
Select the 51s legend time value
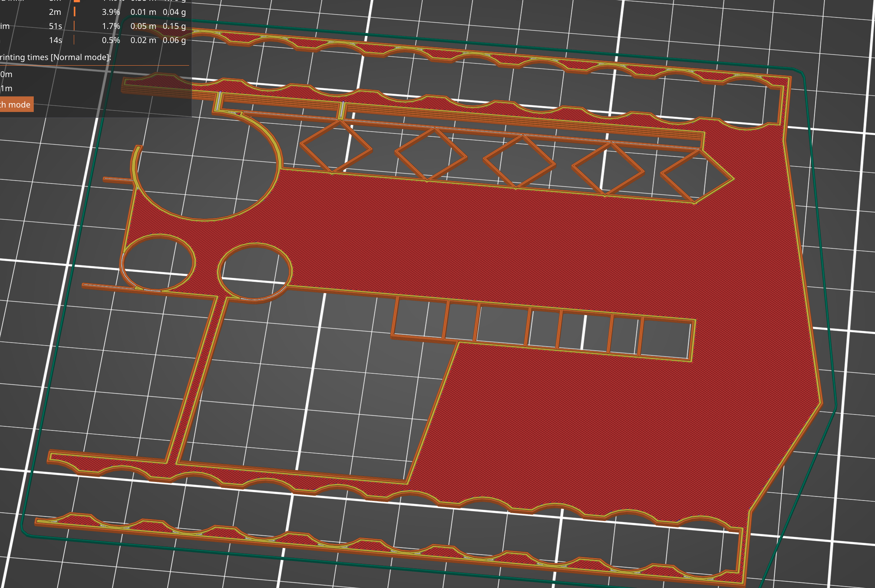pyautogui.click(x=56, y=26)
